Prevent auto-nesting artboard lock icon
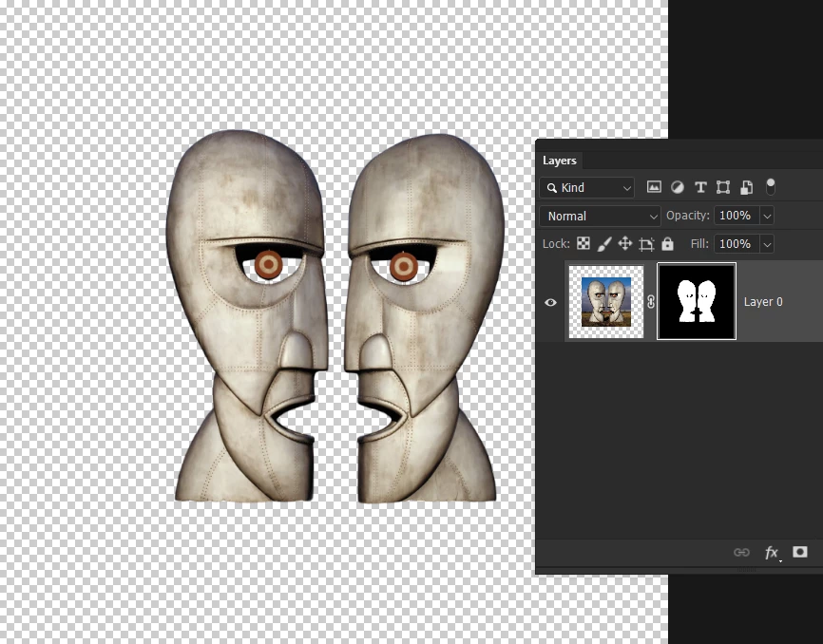 646,244
